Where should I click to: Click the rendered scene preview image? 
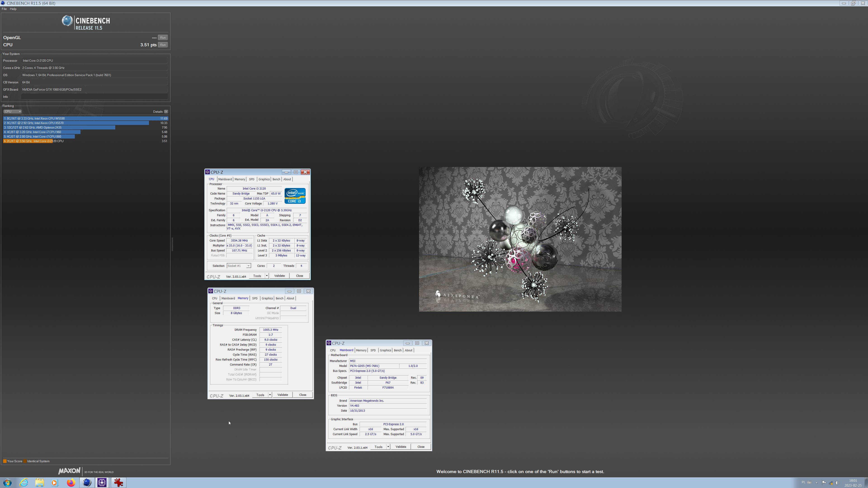point(520,239)
